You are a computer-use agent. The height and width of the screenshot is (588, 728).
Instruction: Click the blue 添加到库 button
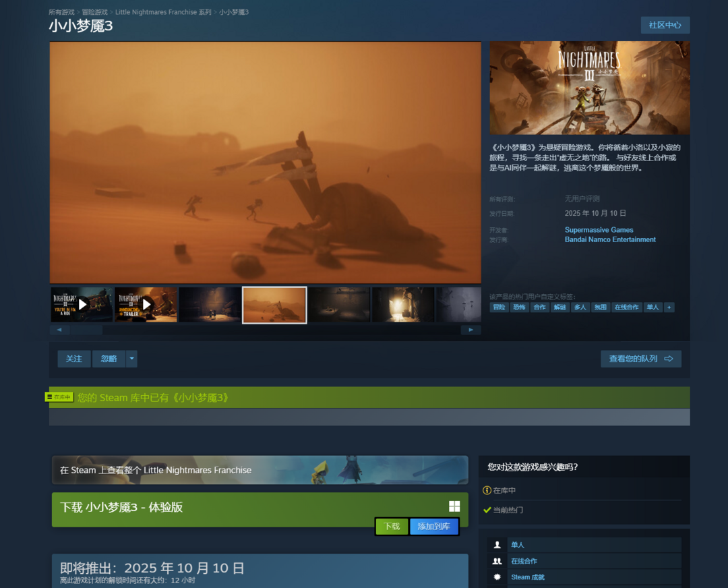click(x=433, y=527)
